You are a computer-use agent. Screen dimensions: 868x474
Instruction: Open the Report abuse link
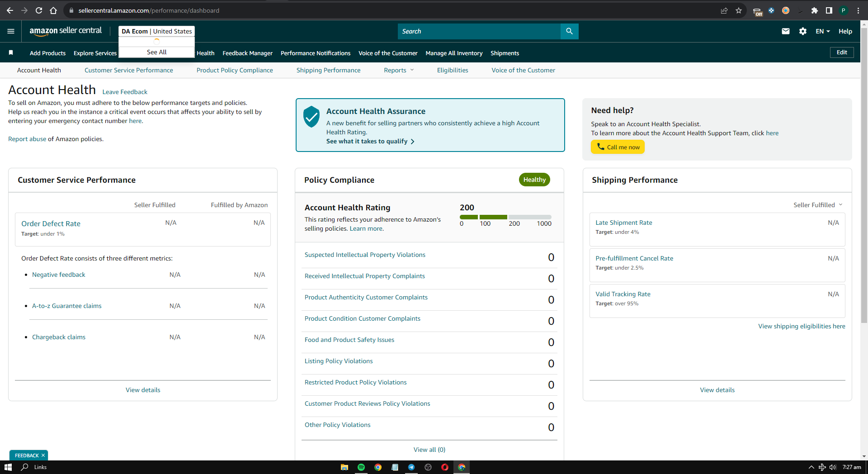(x=27, y=139)
